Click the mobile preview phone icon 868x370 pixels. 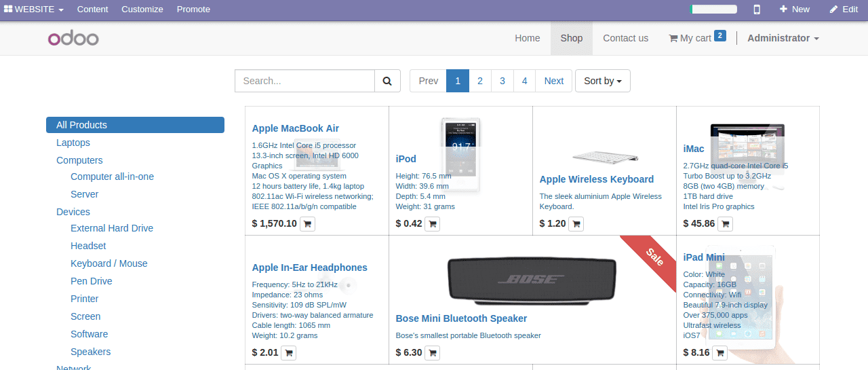757,10
